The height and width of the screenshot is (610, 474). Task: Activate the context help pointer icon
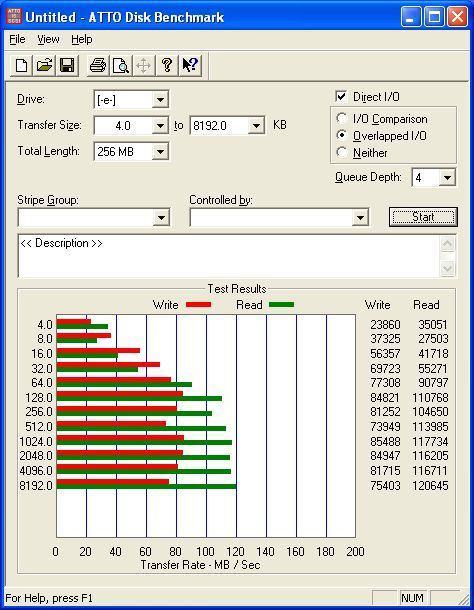[x=190, y=65]
